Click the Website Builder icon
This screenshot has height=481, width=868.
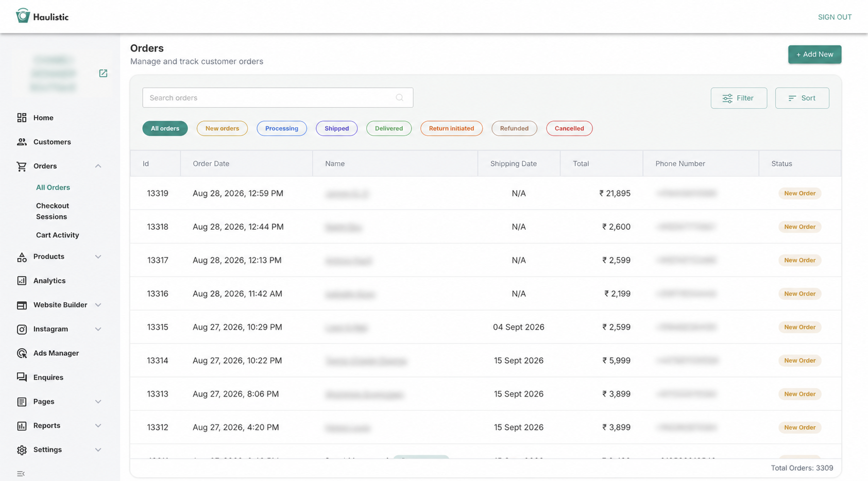coord(22,305)
